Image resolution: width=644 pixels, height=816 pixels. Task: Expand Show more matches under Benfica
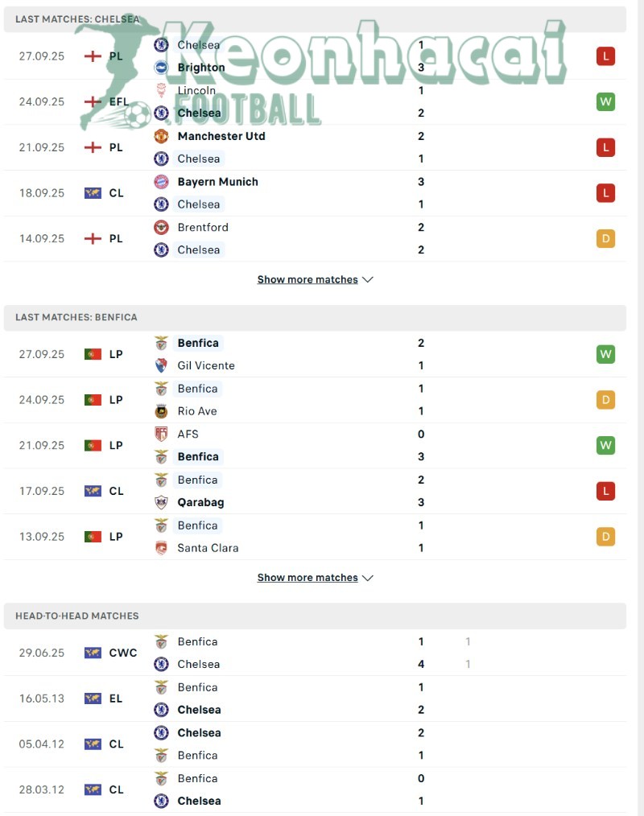tap(315, 578)
